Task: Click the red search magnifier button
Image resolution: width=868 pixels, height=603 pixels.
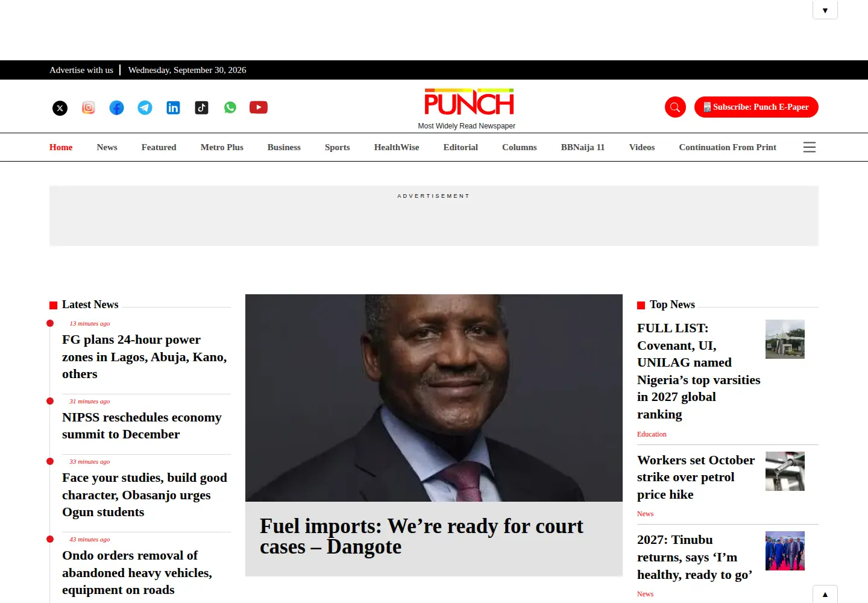Action: click(x=675, y=107)
